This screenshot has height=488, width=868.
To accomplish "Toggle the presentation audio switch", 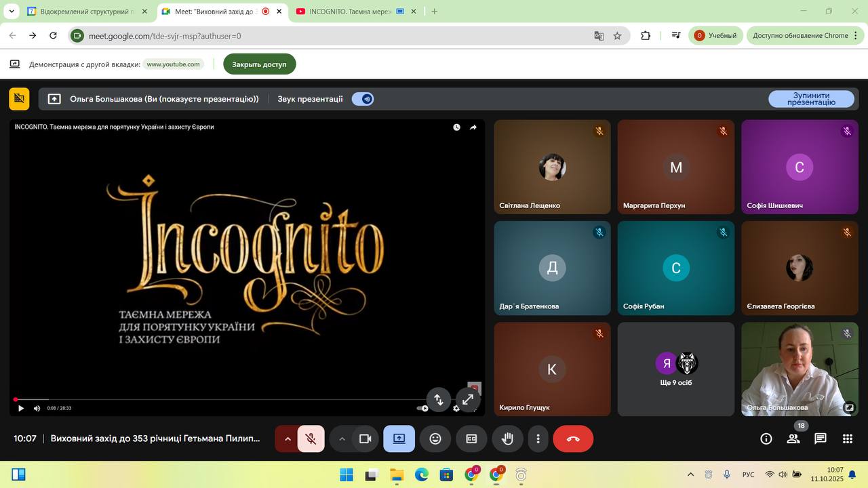I will 363,99.
